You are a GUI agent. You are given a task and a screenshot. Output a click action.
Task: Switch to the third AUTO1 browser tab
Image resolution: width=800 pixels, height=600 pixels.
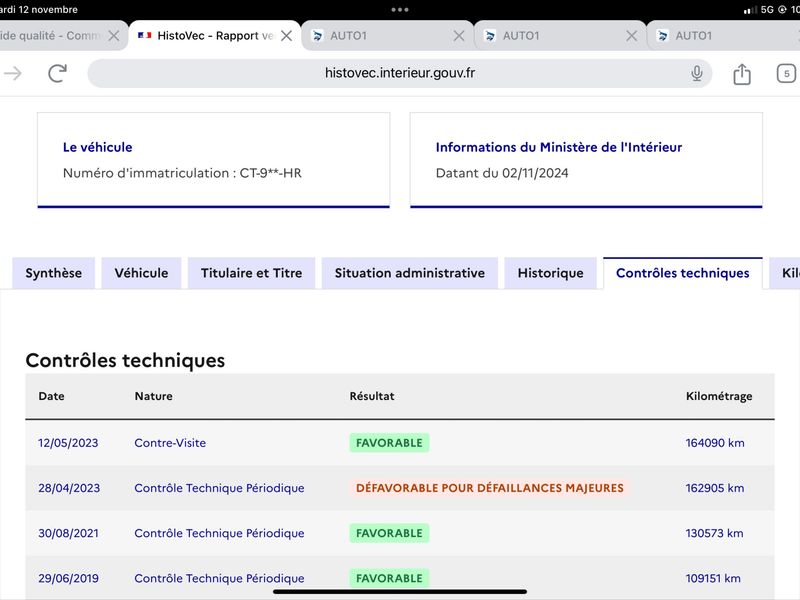point(723,36)
